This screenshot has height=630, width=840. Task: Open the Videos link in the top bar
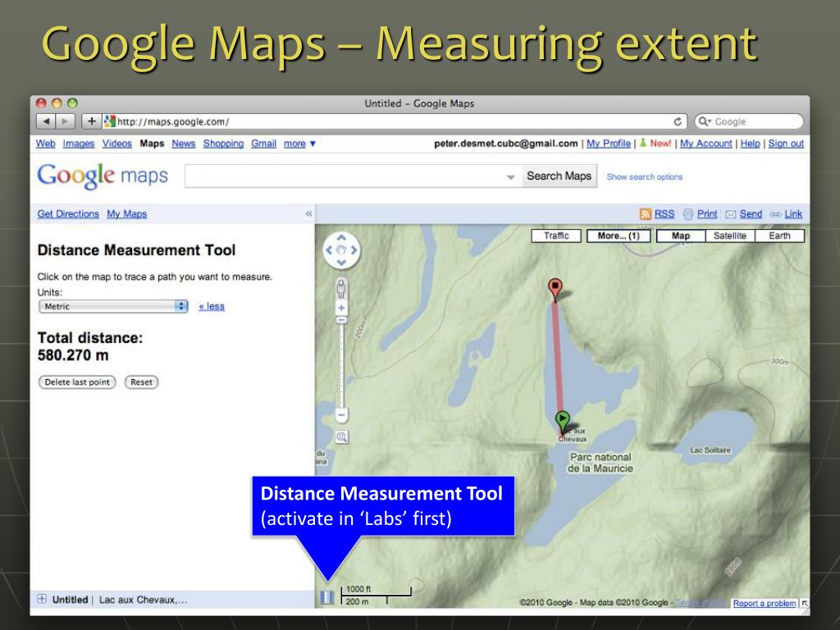click(117, 144)
